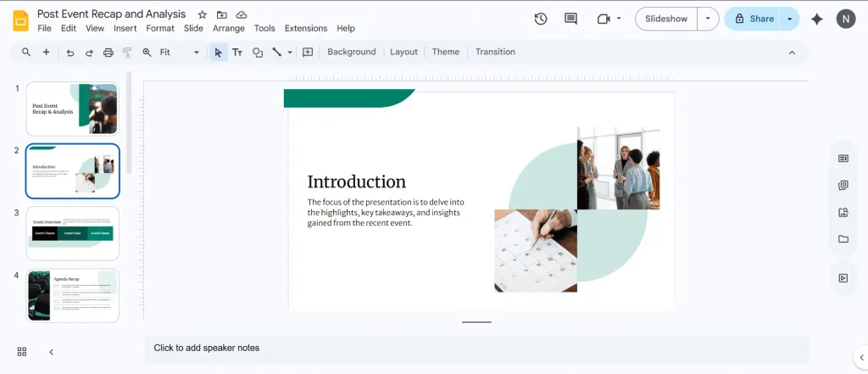Open the line tool dropdown arrow
Viewport: 868px width, 374px height.
coord(290,53)
